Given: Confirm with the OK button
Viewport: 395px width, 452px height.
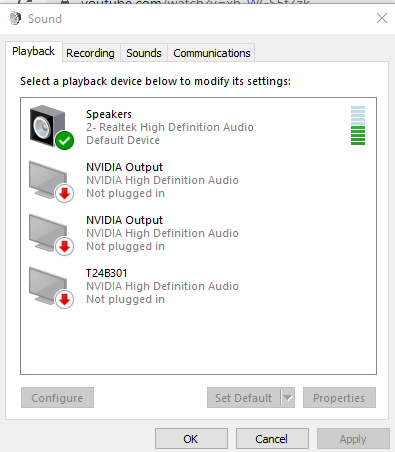Looking at the screenshot, I should (191, 439).
